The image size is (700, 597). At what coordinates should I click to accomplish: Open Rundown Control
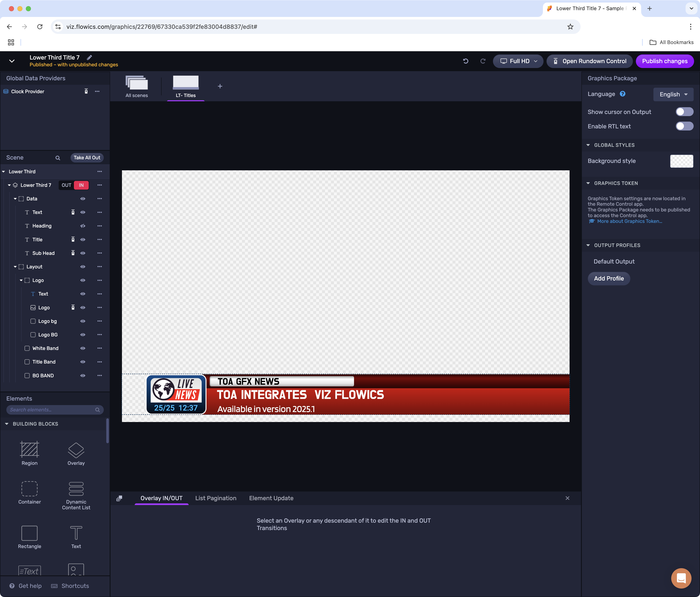(x=589, y=61)
